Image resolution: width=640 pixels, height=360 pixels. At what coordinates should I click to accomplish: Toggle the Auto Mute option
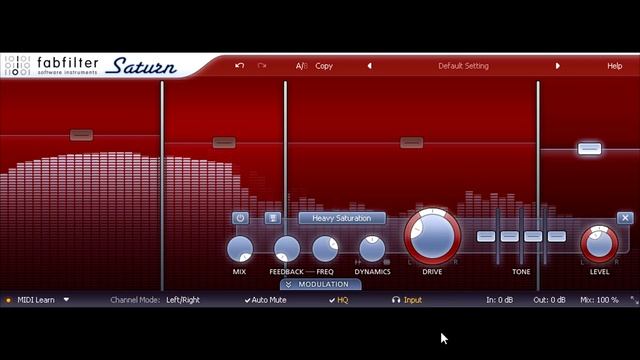(x=265, y=300)
